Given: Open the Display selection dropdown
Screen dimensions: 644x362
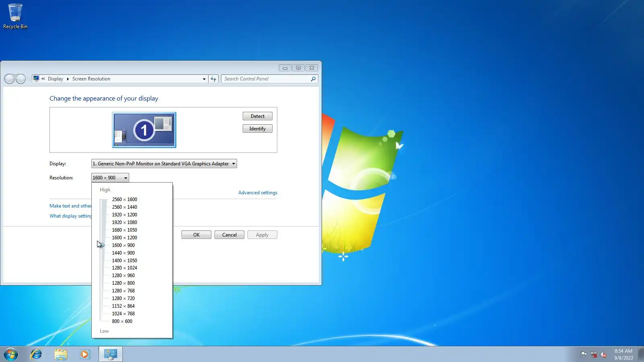Looking at the screenshot, I should pos(164,164).
